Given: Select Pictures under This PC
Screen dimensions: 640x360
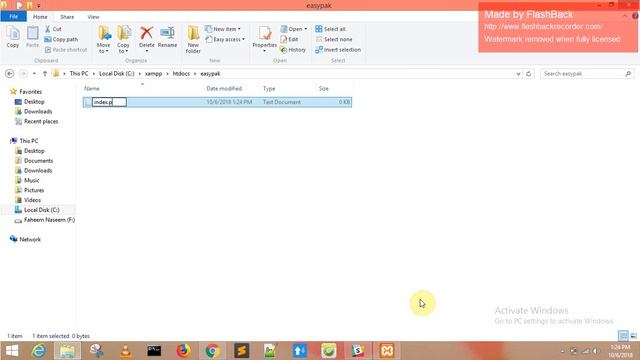Looking at the screenshot, I should click(x=34, y=190).
